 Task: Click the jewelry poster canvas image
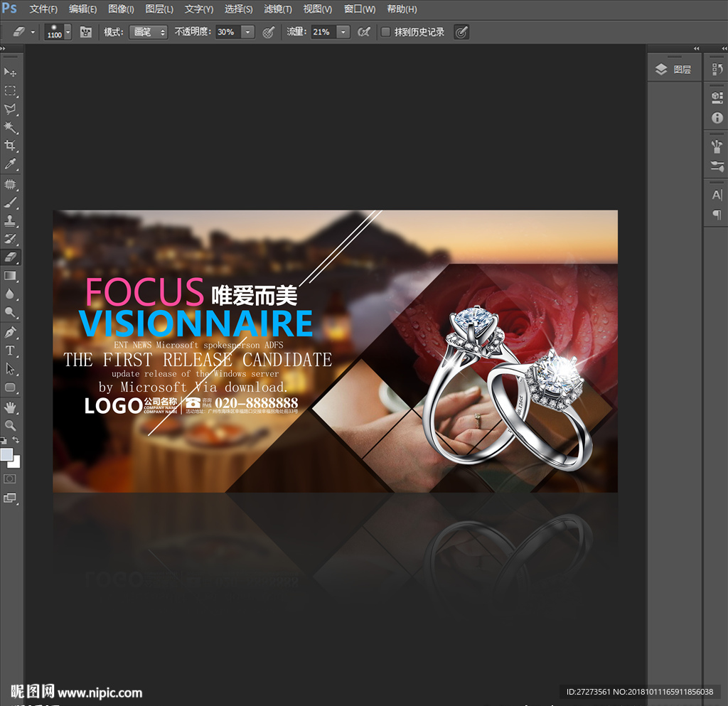point(336,351)
